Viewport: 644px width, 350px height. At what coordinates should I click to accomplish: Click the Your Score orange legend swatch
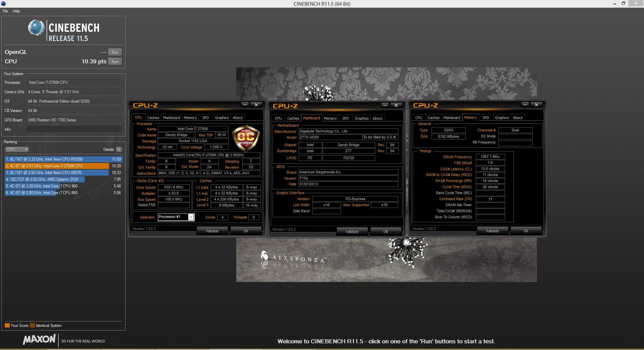pyautogui.click(x=7, y=325)
